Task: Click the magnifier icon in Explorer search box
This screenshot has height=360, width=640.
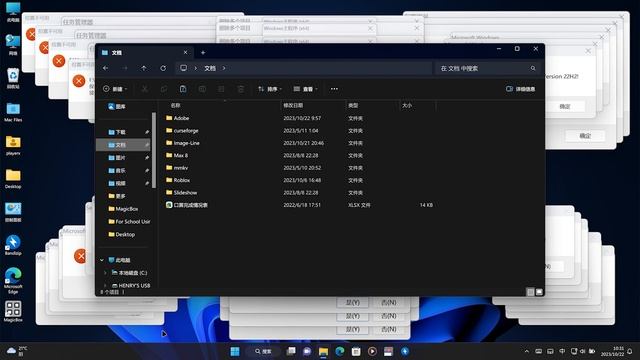Action: (x=533, y=68)
